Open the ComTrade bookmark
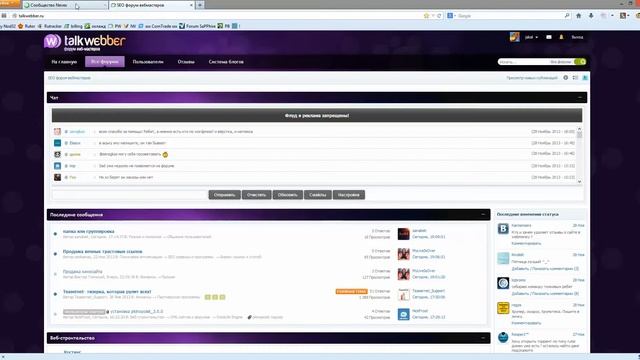 point(158,26)
